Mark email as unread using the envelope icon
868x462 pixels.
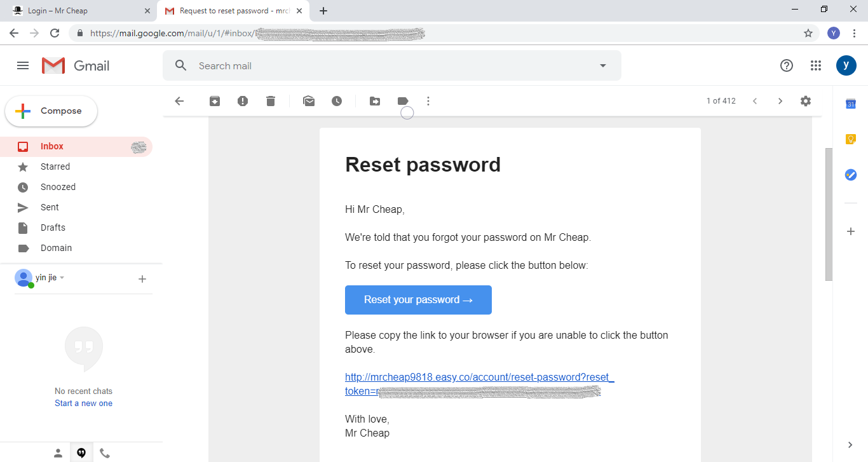(309, 101)
